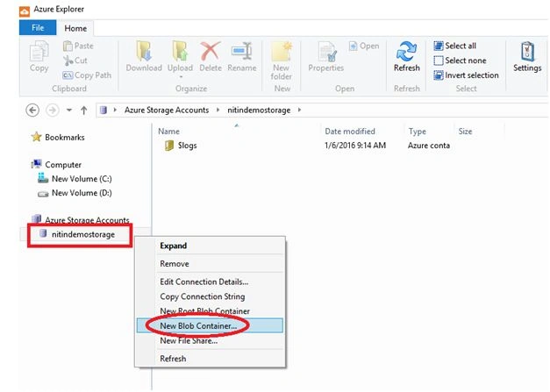The width and height of the screenshot is (550, 392).
Task: Click Select all in ribbon
Action: tap(455, 46)
